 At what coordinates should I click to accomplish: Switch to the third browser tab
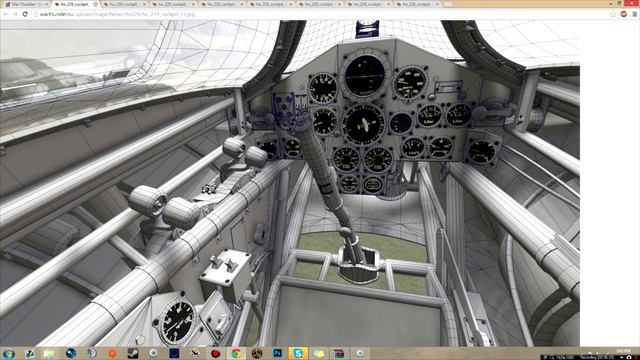(x=124, y=4)
